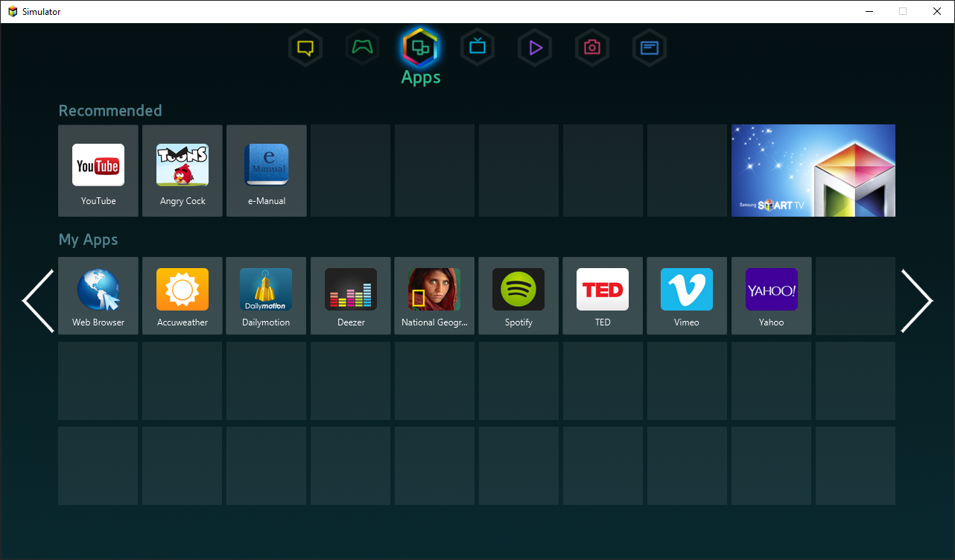Select the highlighted Apps hexagon icon
Image resolution: width=955 pixels, height=560 pixels.
tap(421, 48)
